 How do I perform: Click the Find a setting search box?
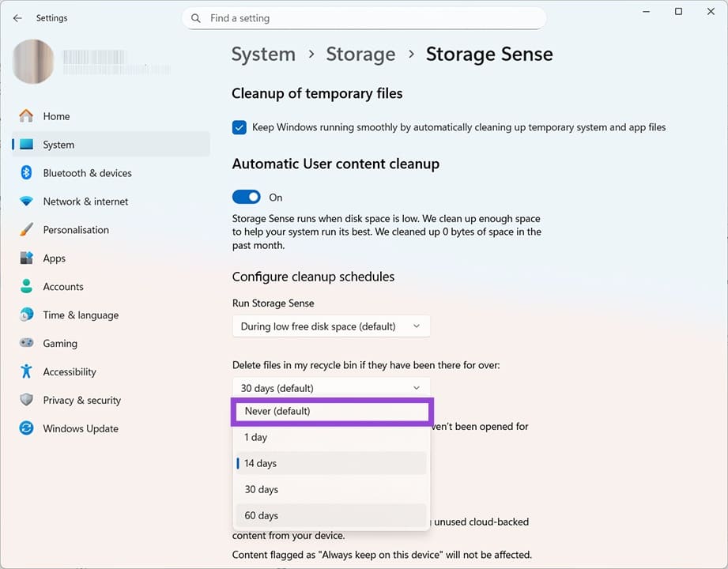(x=364, y=17)
